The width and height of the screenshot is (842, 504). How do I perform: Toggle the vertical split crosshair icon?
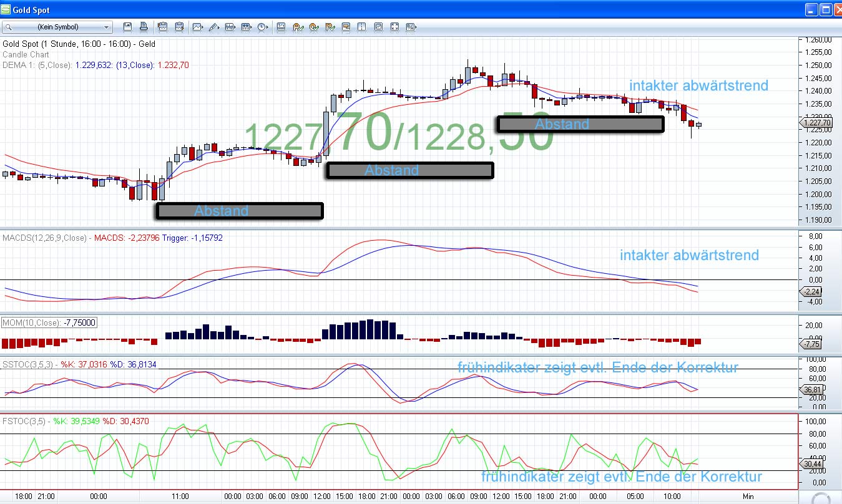362,27
